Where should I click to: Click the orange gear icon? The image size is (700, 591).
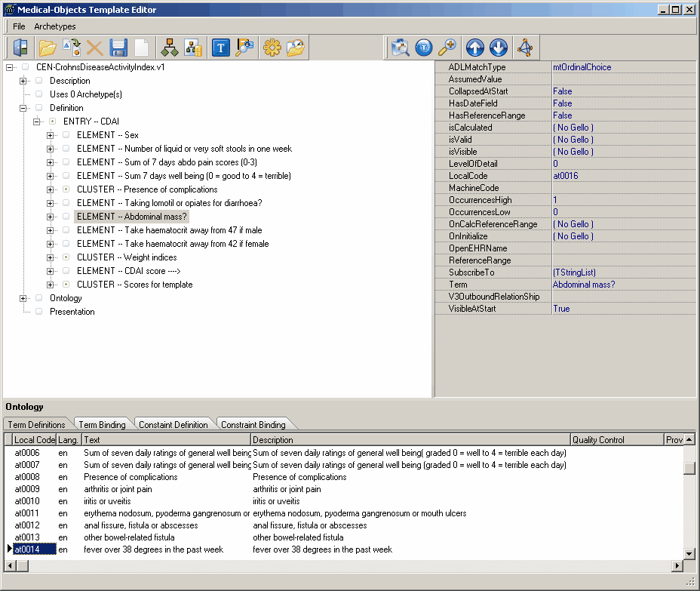tap(272, 48)
